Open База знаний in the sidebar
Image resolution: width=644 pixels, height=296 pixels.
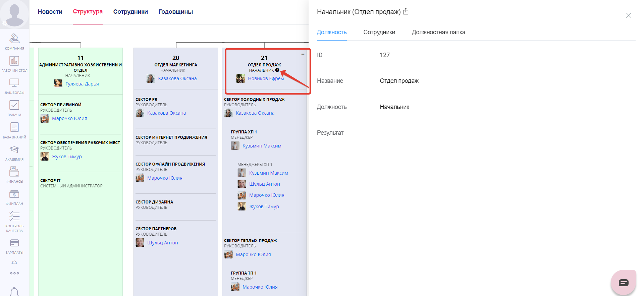pyautogui.click(x=14, y=130)
